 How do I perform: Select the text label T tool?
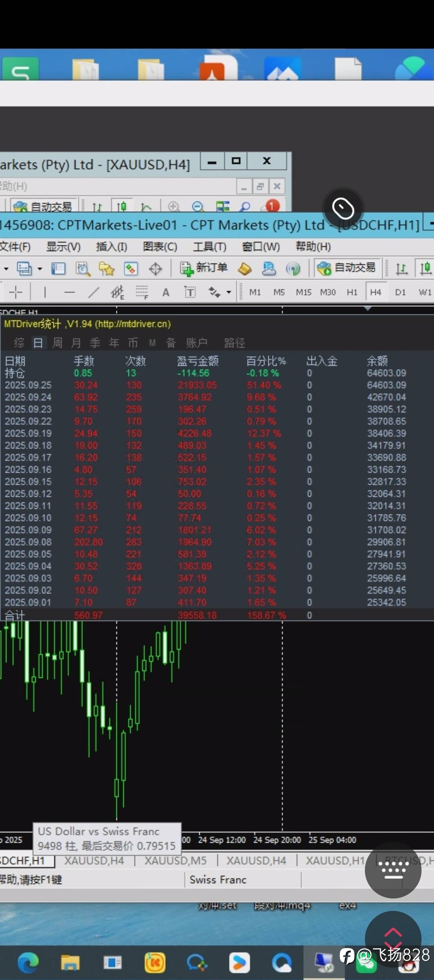pyautogui.click(x=190, y=292)
